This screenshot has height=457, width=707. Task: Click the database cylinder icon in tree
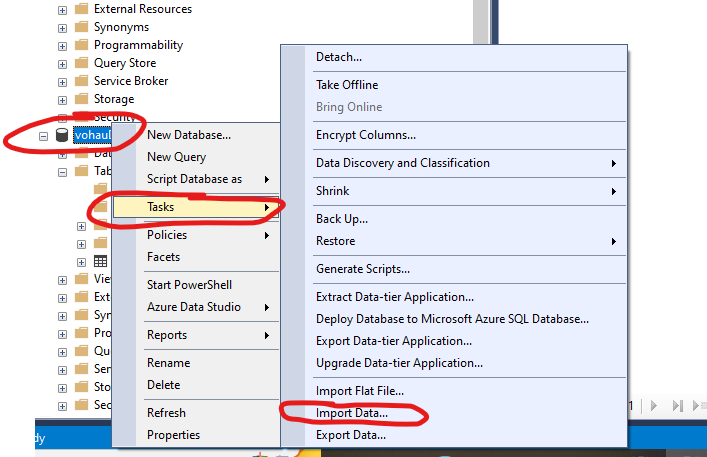tap(61, 135)
